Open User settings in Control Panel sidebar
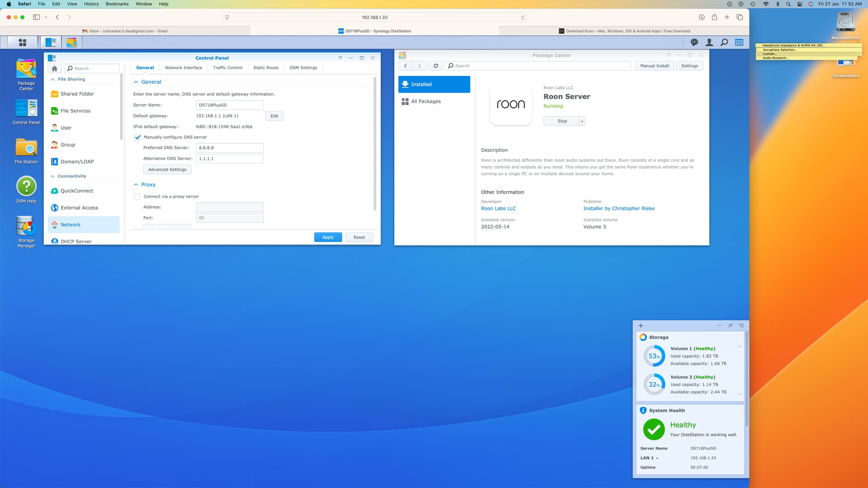The width and height of the screenshot is (868, 488). 84,128
